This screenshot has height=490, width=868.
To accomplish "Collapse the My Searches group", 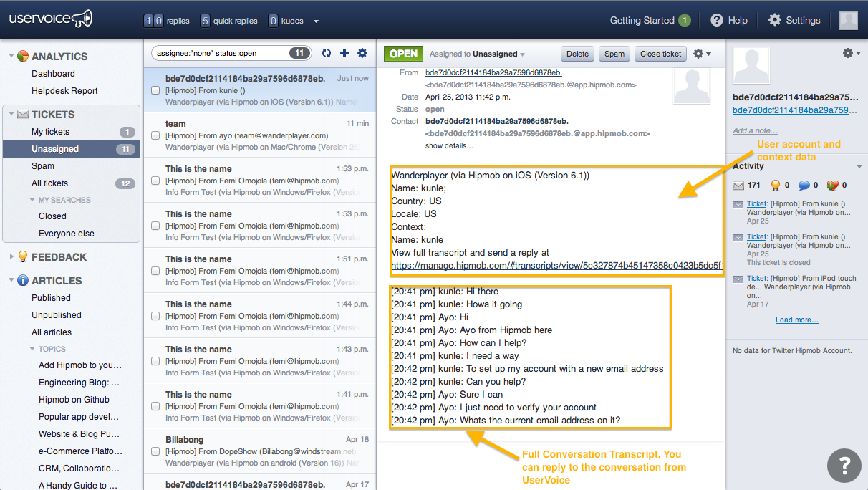I will (33, 200).
